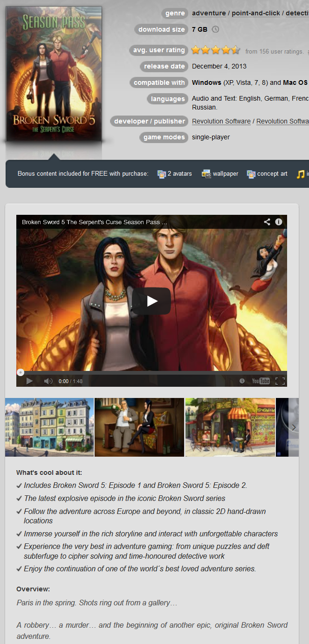Click the 'Includes Broken Sword 5: Episode 1' line

click(136, 485)
